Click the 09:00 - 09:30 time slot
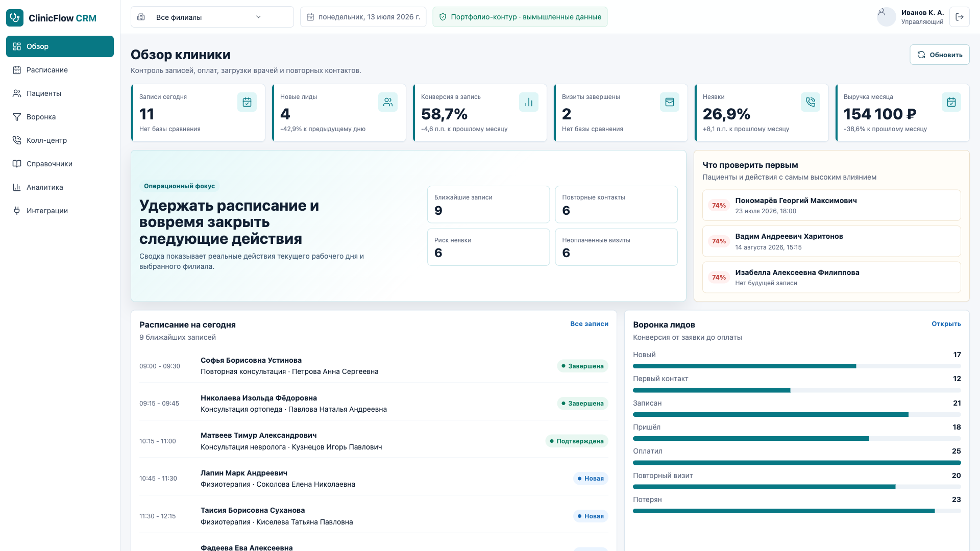 coord(160,366)
